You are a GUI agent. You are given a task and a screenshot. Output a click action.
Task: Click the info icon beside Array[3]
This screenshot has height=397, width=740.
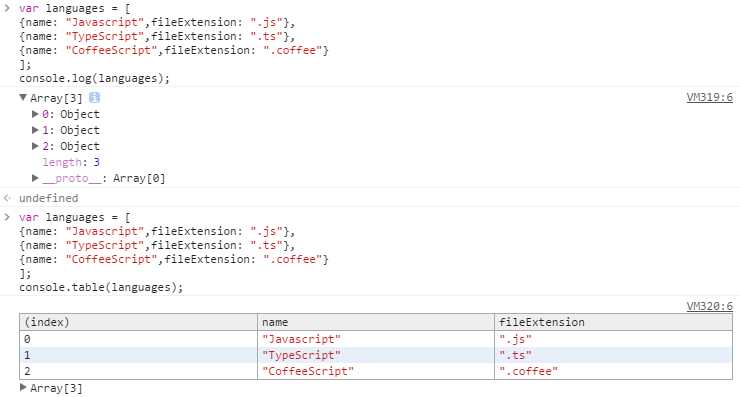[94, 98]
